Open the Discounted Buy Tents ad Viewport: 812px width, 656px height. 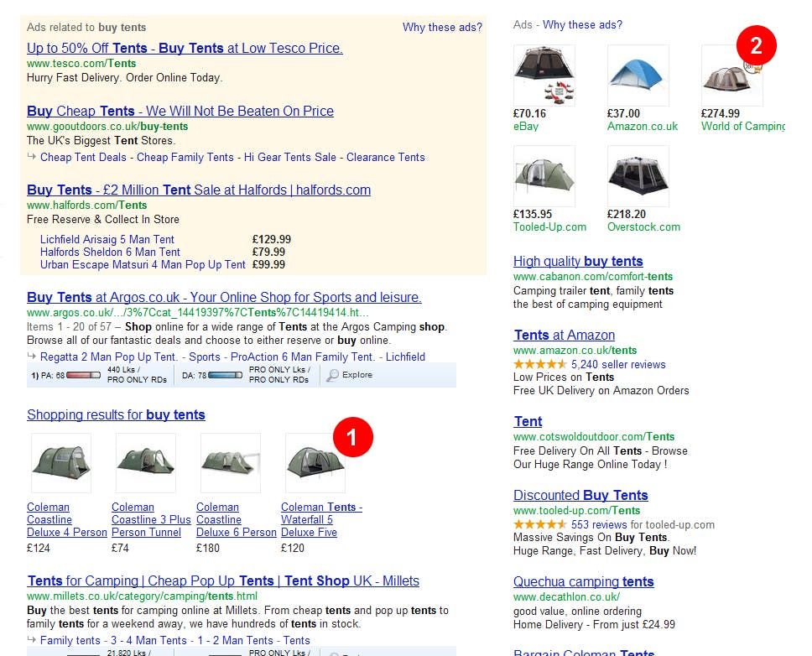point(580,495)
